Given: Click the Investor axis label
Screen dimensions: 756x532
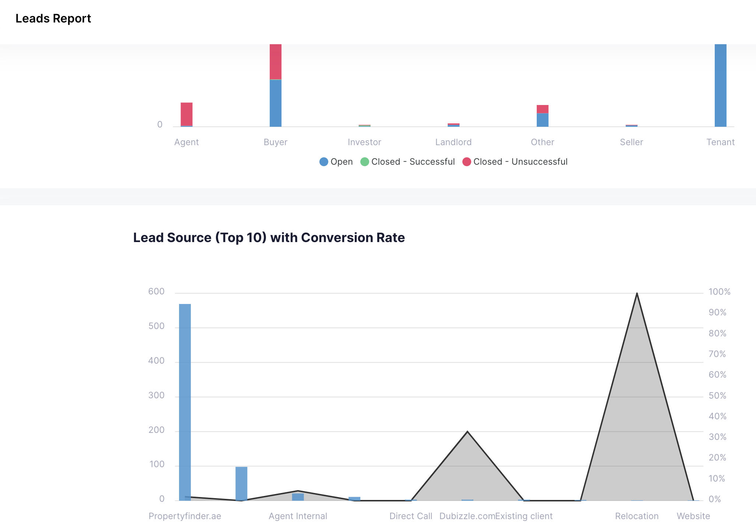Looking at the screenshot, I should (364, 142).
